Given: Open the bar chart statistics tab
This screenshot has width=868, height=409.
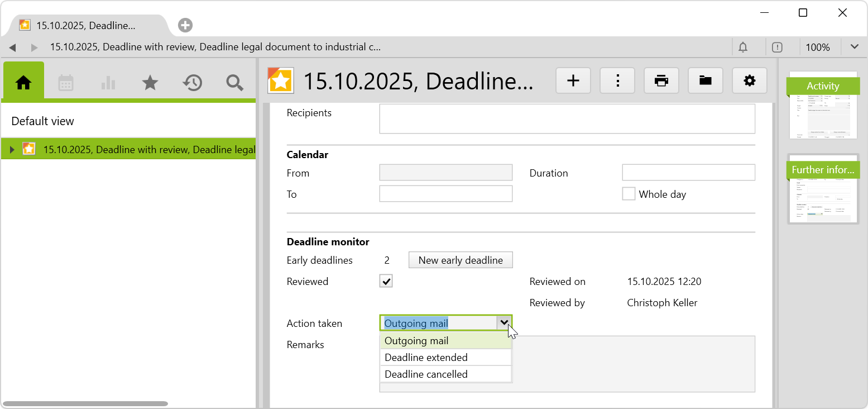Looking at the screenshot, I should coord(108,83).
